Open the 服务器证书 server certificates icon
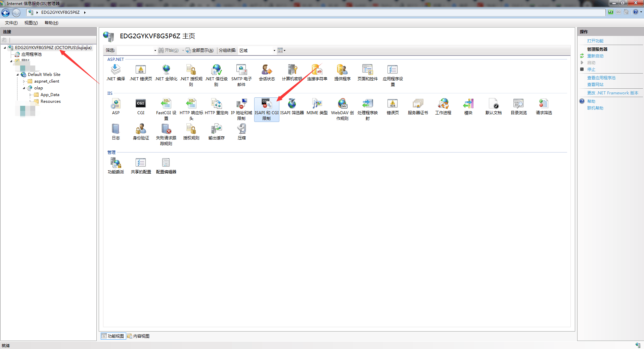This screenshot has width=644, height=349. pos(418,104)
